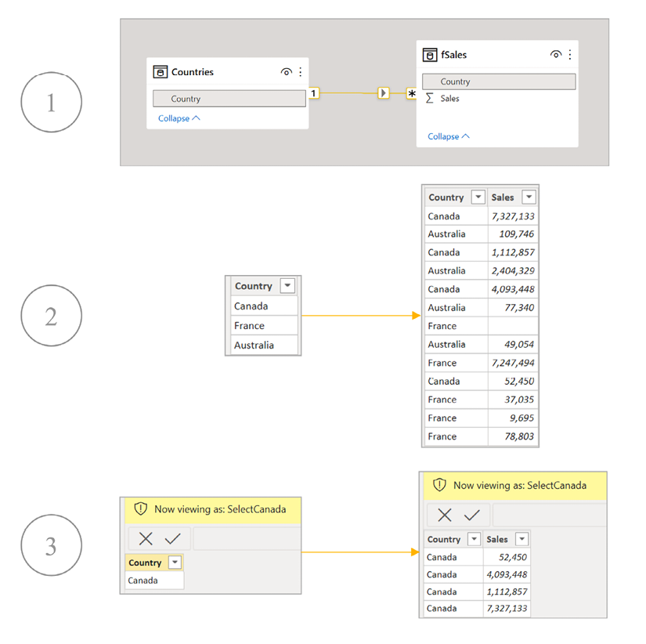The width and height of the screenshot is (646, 644).
Task: Click sales value 7,327,133 in full fSales grid
Action: (513, 216)
